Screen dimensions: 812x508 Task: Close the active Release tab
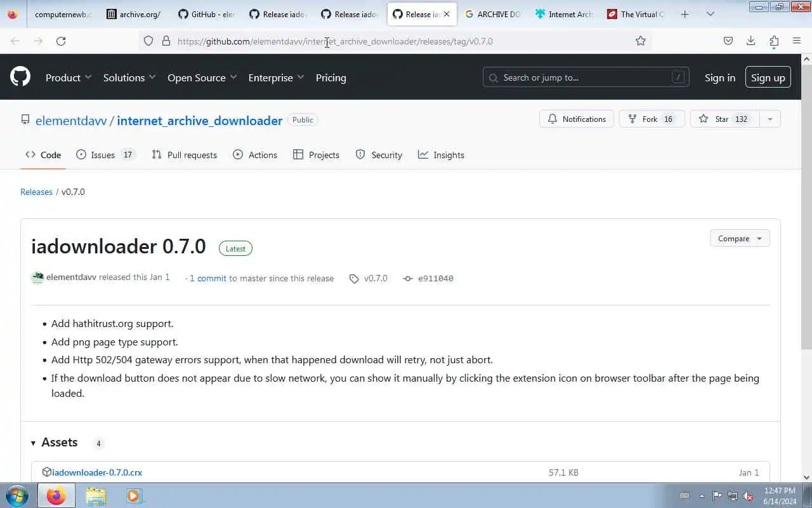tap(446, 14)
